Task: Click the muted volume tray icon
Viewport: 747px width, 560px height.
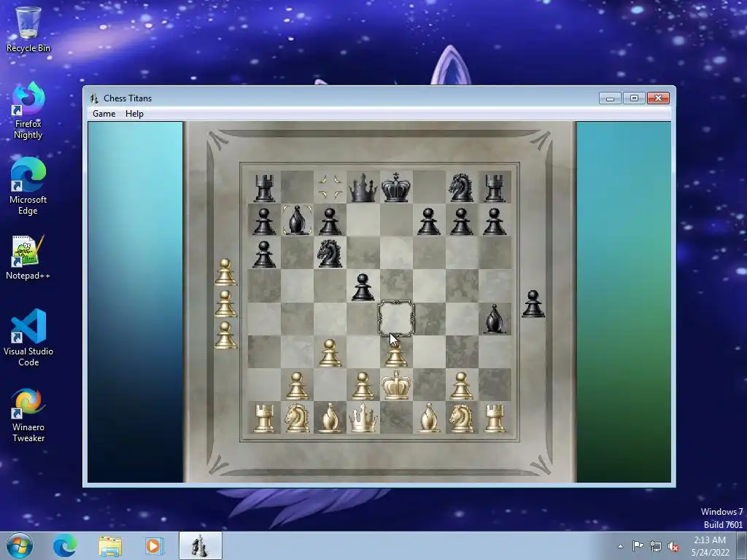Action: coord(673,546)
